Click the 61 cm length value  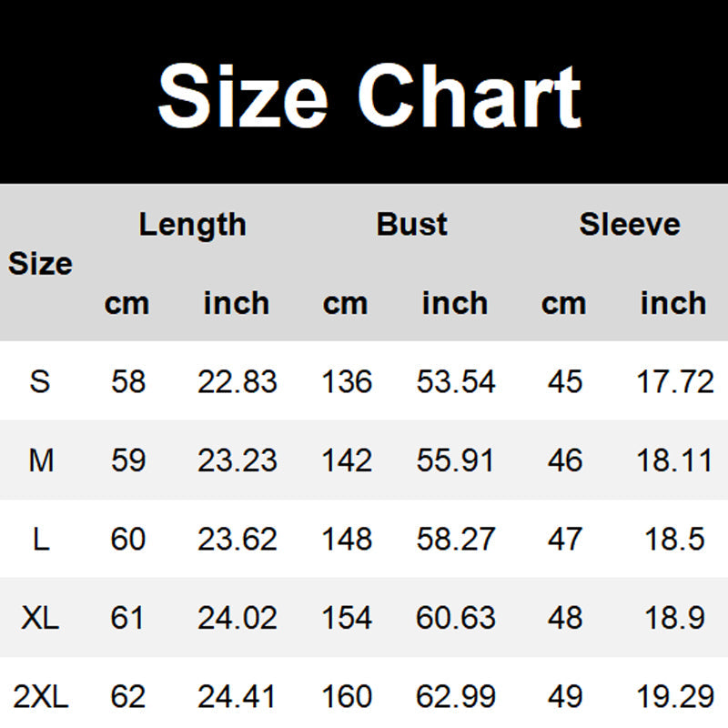coord(127,619)
